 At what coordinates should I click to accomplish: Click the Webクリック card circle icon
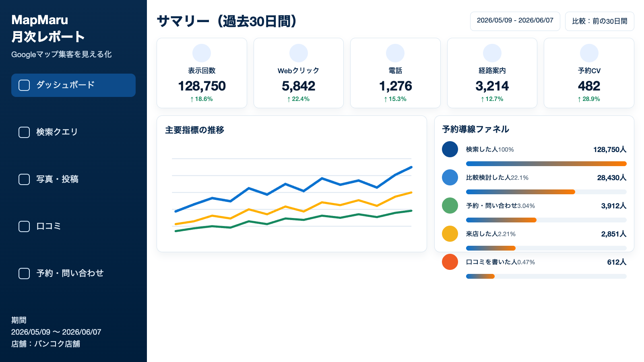point(299,53)
